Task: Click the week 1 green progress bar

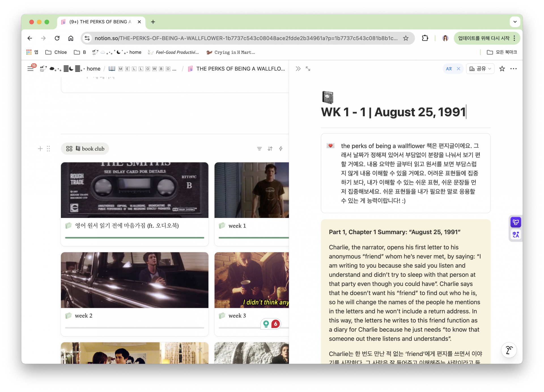Action: pyautogui.click(x=254, y=238)
